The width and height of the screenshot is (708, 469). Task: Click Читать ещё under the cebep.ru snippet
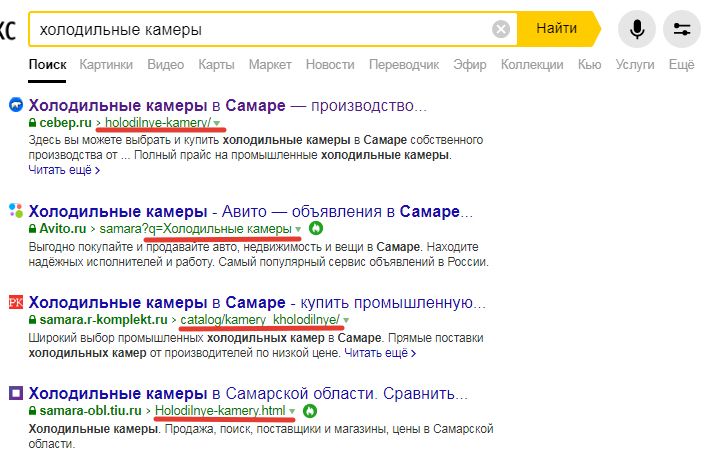tap(64, 170)
